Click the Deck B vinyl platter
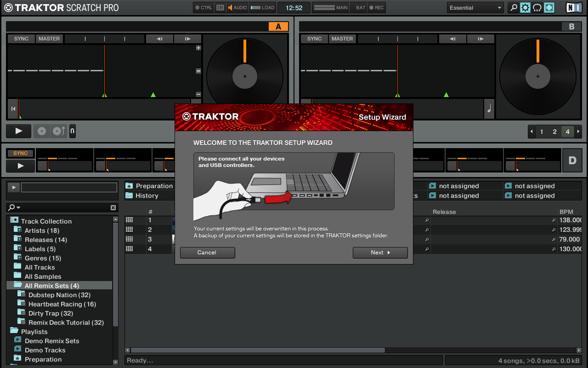588x368 pixels. 537,76
